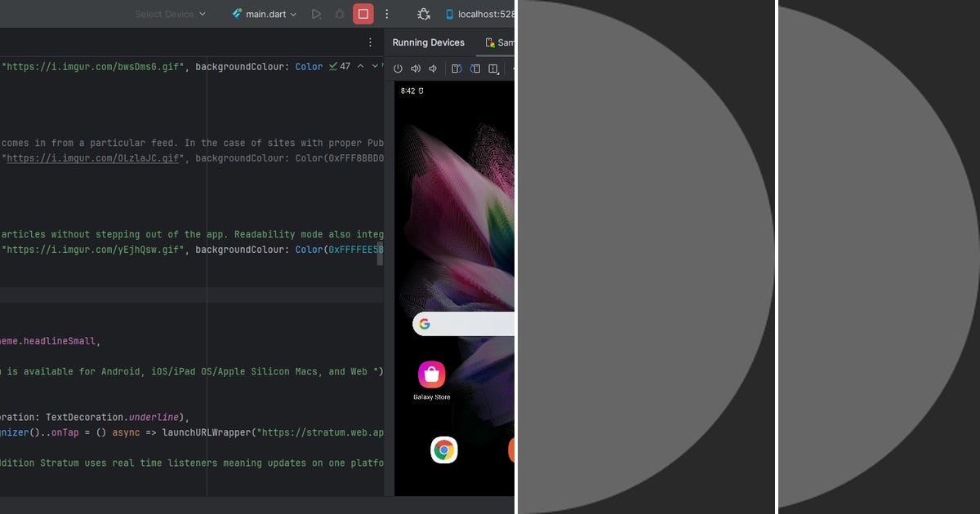Open Chrome on the emulator home screen
This screenshot has height=514, width=980.
pos(443,450)
